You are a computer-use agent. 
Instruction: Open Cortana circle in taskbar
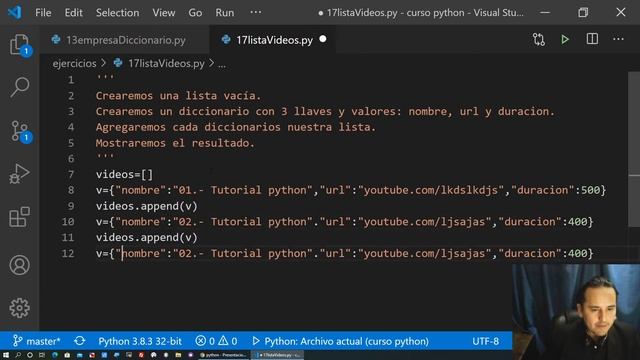click(30, 355)
